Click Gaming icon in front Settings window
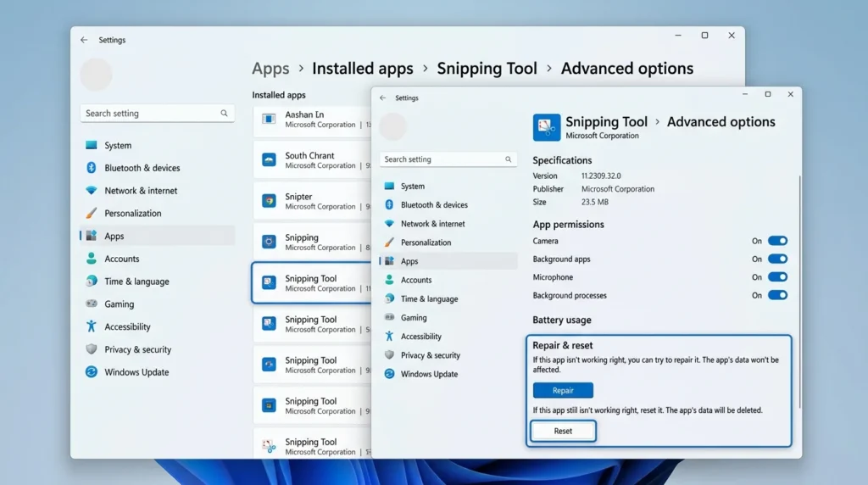 tap(389, 317)
